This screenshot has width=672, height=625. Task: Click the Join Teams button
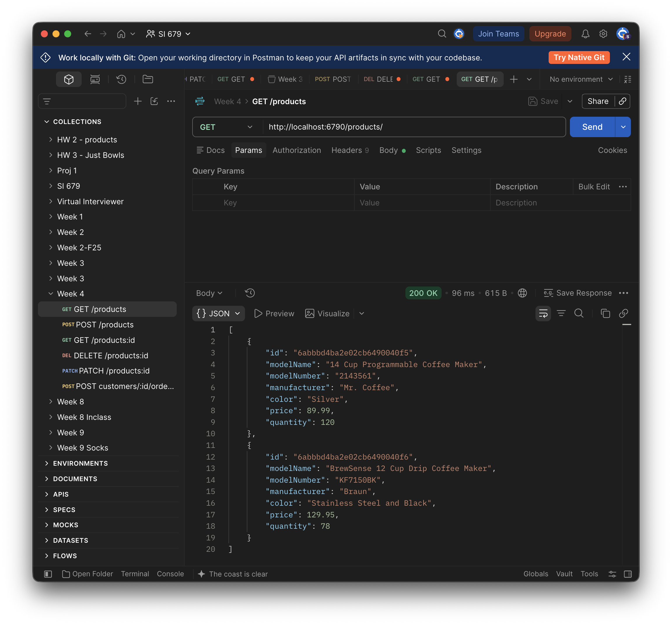pyautogui.click(x=498, y=34)
